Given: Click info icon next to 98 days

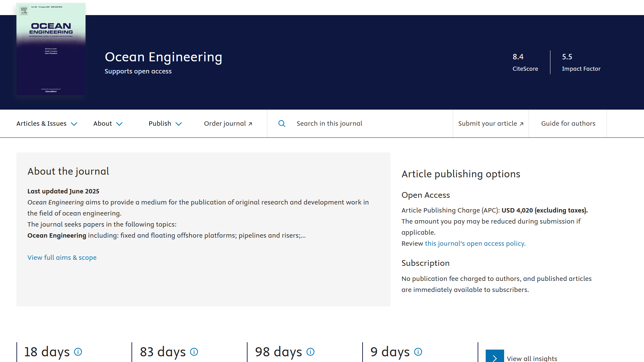Looking at the screenshot, I should pos(310,352).
